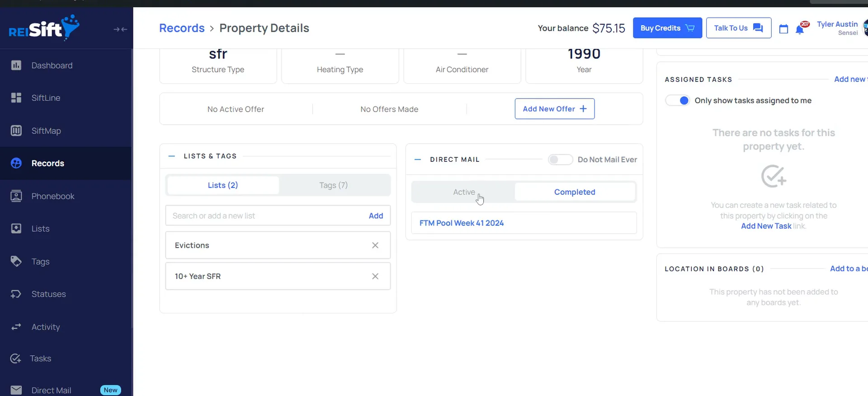Click Talk To Us button

[739, 28]
